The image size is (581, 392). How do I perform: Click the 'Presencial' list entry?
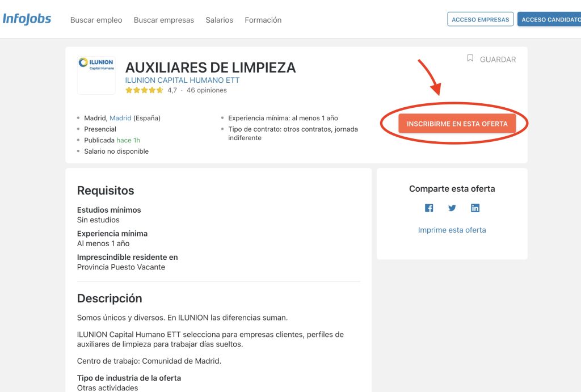100,129
